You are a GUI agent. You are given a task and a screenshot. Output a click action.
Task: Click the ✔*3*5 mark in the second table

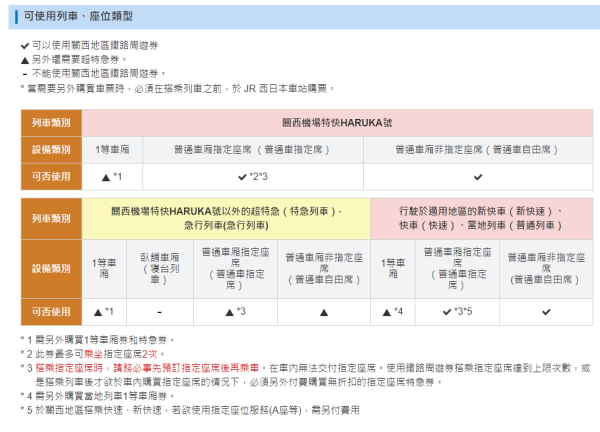point(456,312)
